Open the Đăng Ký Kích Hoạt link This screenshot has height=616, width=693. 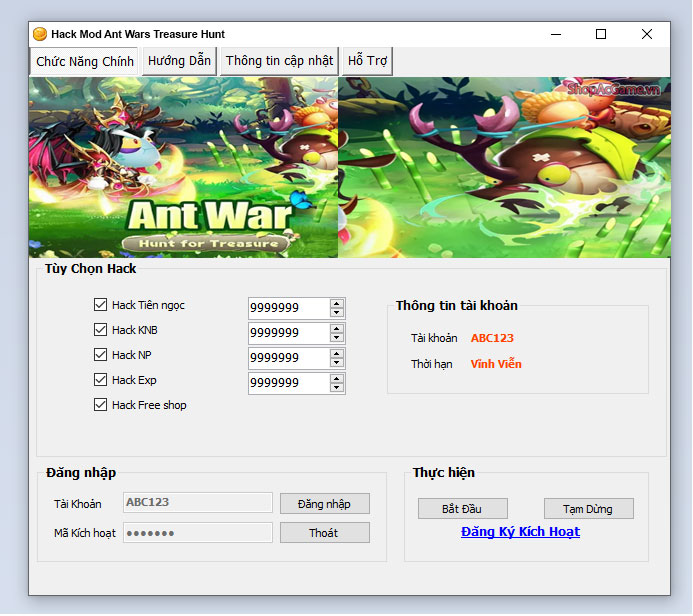(520, 532)
